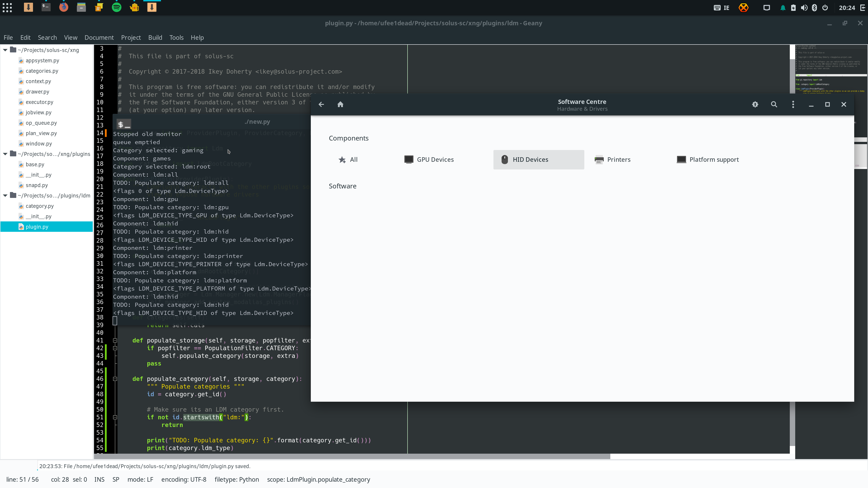The height and width of the screenshot is (488, 868).
Task: Click the orange hexagon tray icon
Action: [x=744, y=7]
